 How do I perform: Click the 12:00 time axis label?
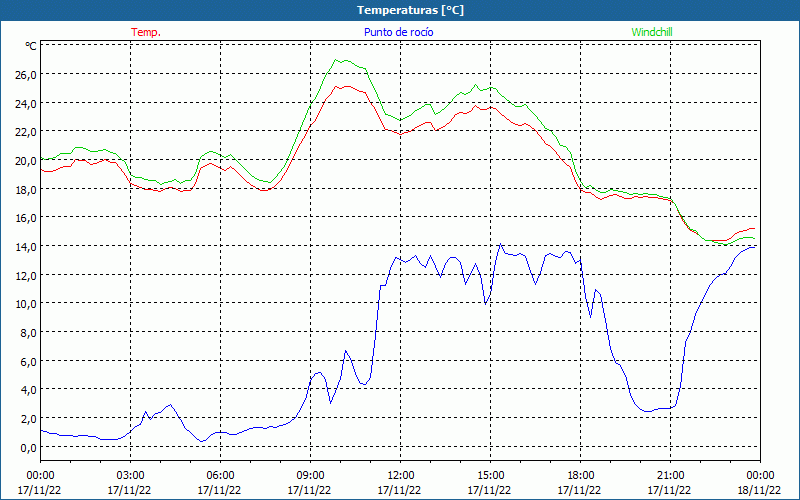[401, 476]
